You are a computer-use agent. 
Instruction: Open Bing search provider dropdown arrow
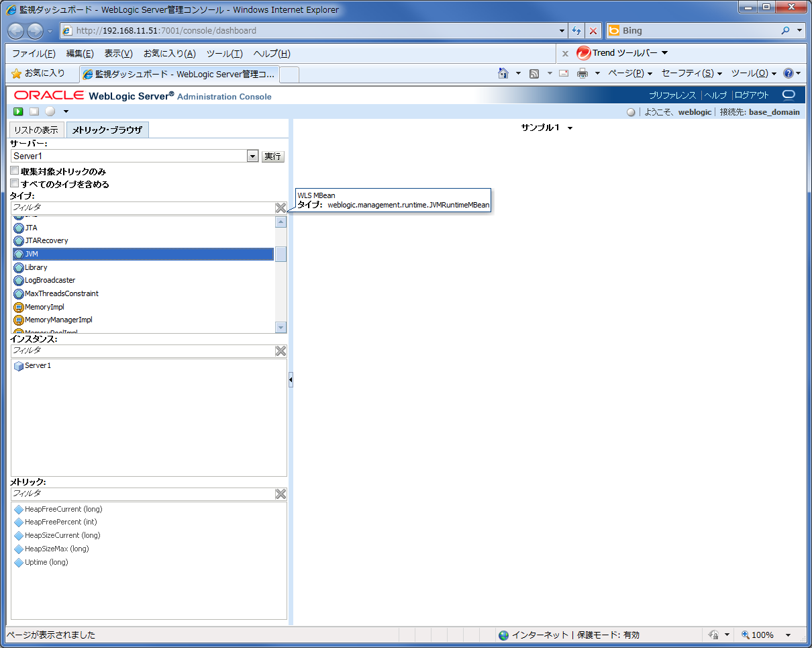pyautogui.click(x=799, y=31)
